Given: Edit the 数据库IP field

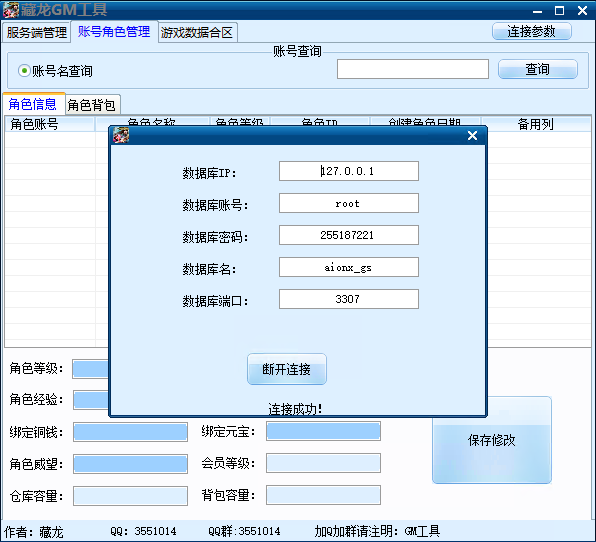Looking at the screenshot, I should coord(349,171).
